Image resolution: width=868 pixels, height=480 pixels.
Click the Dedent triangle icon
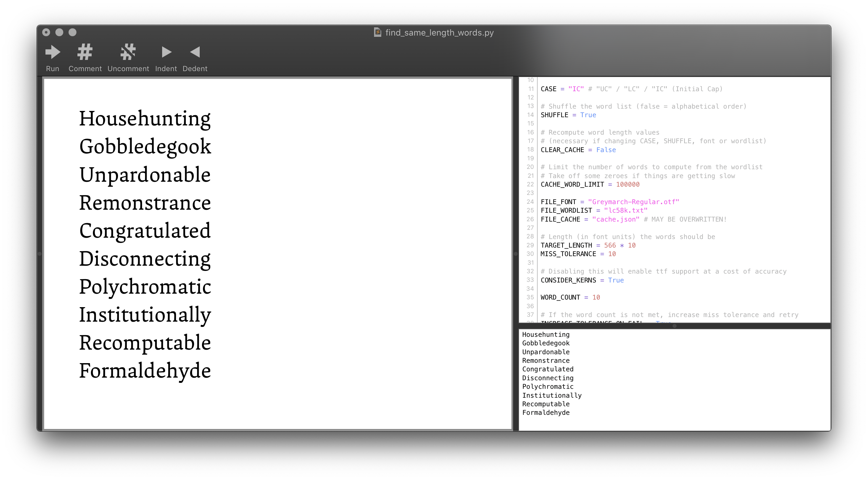[195, 52]
